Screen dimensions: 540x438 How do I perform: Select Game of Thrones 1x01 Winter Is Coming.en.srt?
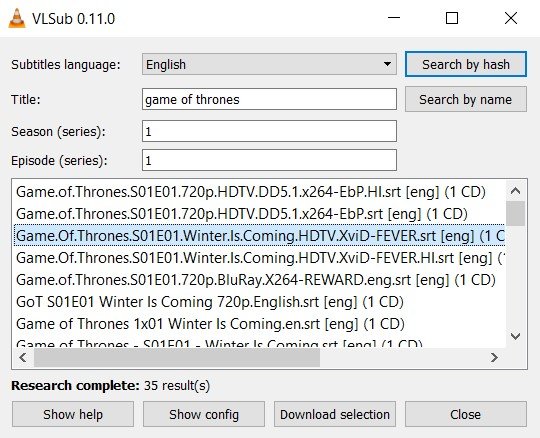[260, 324]
